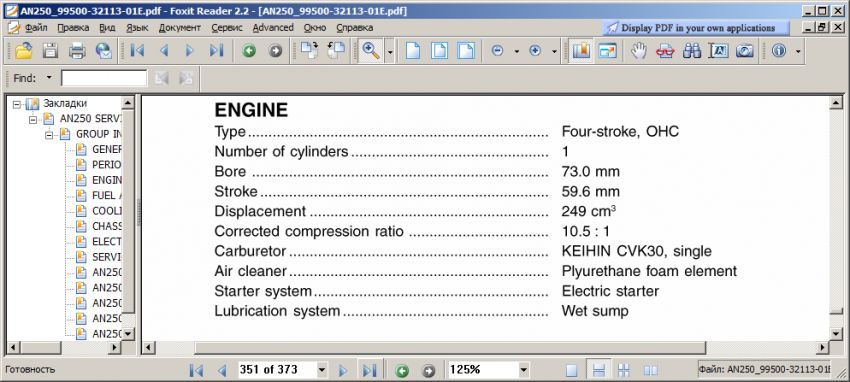Select the Hand tool
The image size is (850, 382).
tap(639, 51)
